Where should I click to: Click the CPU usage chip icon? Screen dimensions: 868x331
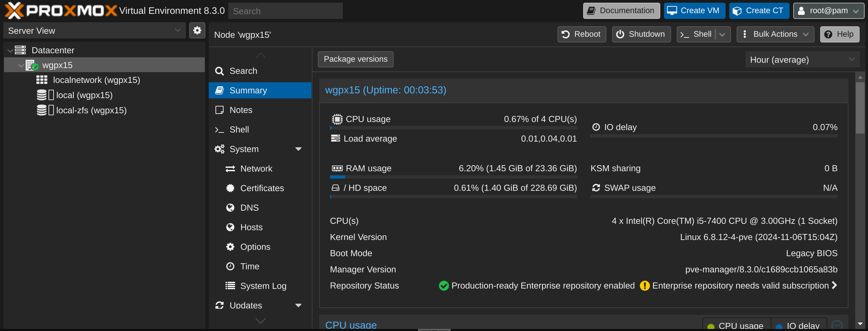337,119
